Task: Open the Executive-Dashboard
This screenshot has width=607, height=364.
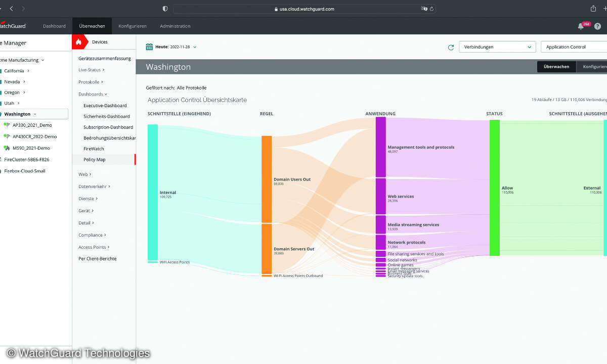Action: (105, 106)
